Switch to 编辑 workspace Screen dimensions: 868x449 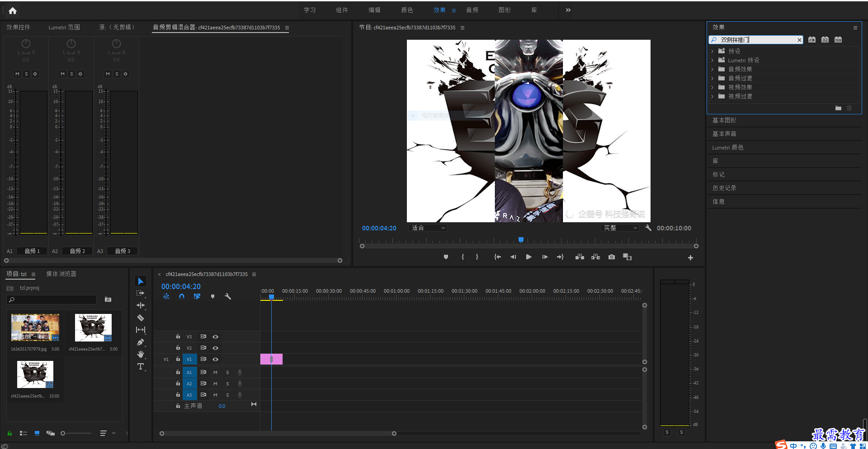[374, 10]
